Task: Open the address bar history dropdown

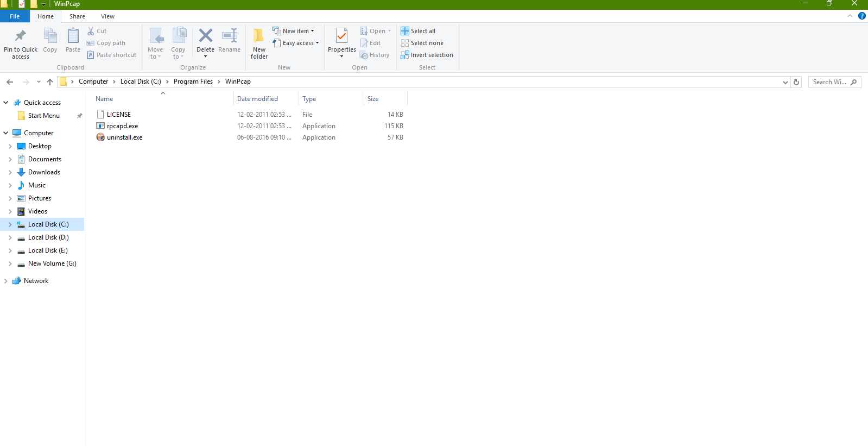Action: [x=785, y=82]
